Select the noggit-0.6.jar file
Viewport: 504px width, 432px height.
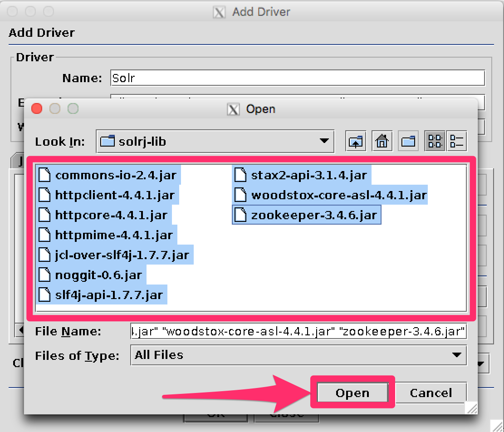coord(98,275)
